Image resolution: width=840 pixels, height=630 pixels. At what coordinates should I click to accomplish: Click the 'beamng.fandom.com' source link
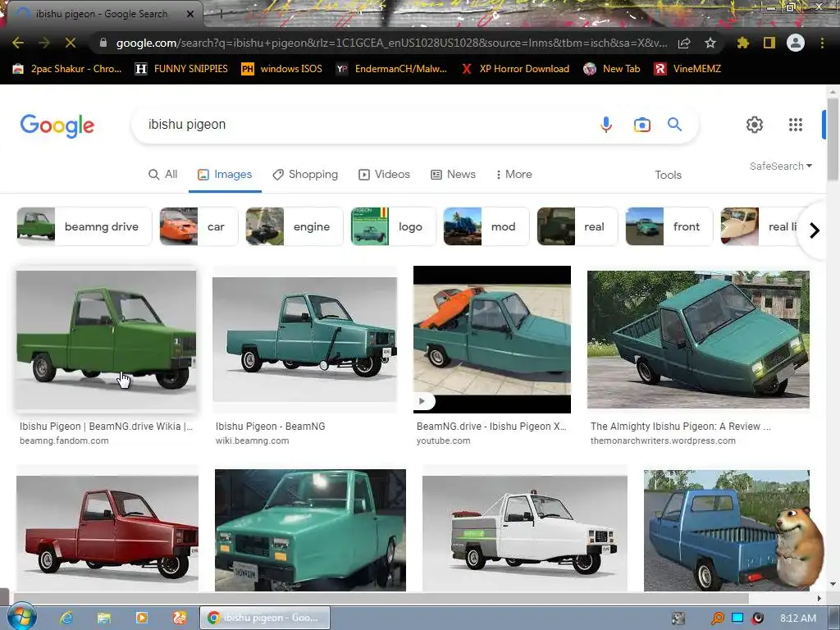click(64, 441)
